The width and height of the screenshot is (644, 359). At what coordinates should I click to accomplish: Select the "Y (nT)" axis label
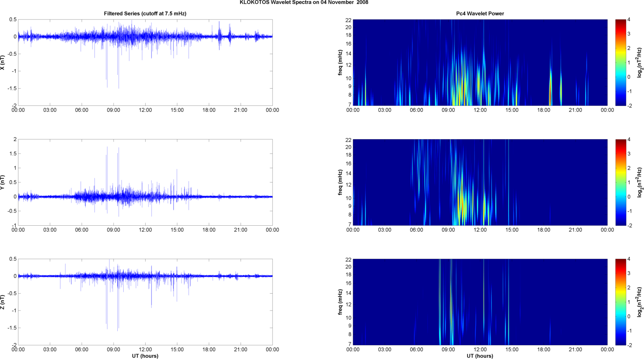(3, 182)
